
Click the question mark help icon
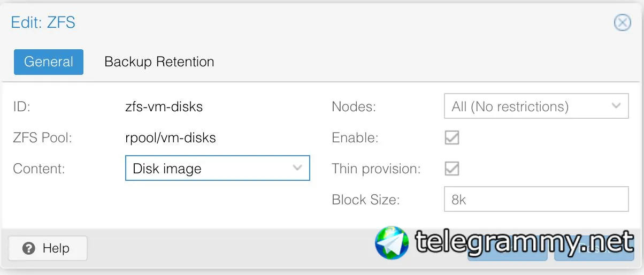point(29,248)
